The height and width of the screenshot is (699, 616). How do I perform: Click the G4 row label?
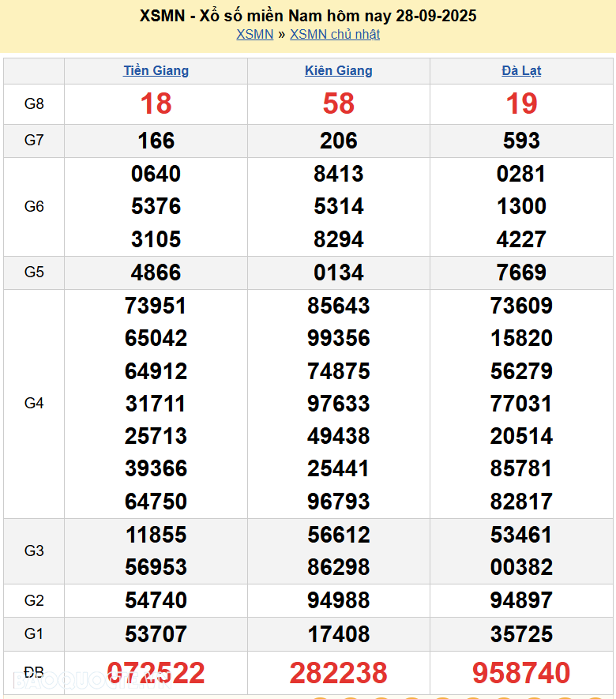coord(34,403)
